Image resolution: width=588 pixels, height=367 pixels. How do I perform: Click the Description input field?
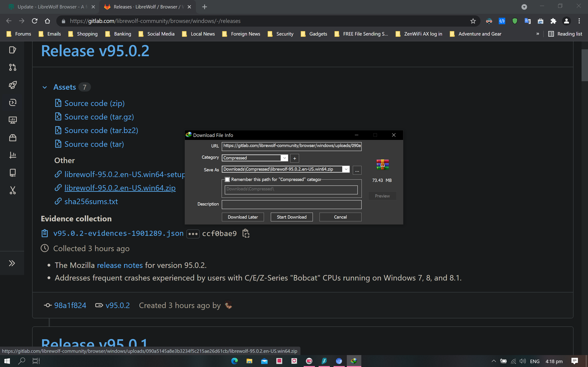point(291,204)
